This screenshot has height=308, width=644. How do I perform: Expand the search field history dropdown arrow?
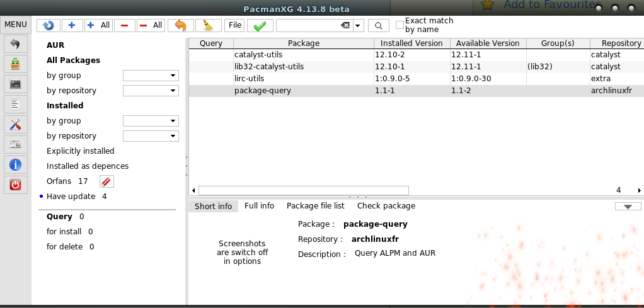tap(358, 25)
